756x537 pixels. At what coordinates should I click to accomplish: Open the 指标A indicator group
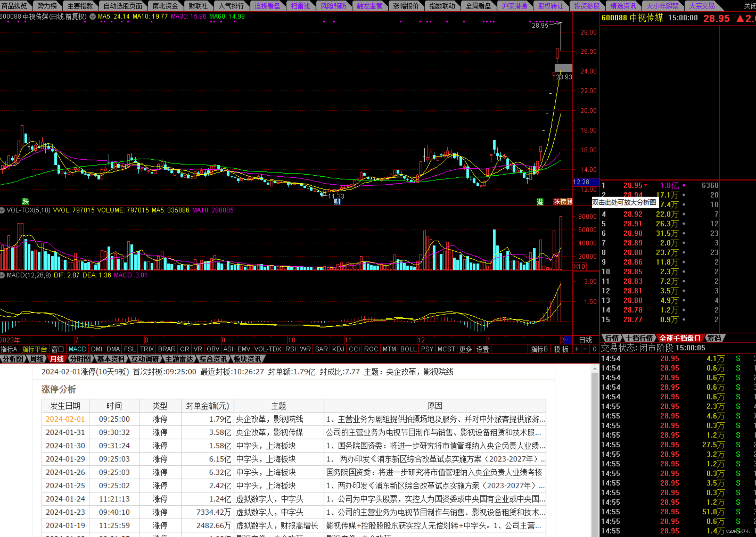pyautogui.click(x=9, y=349)
